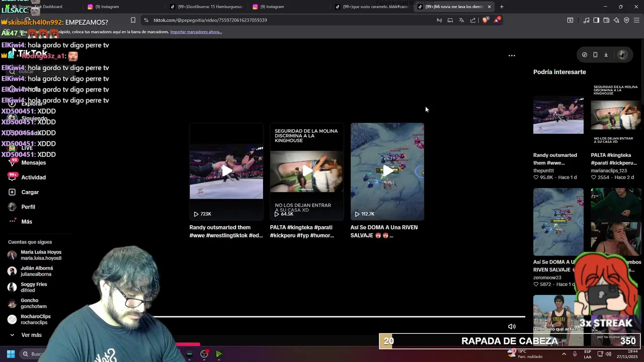Screen dimensions: 644x362
Task: Open a new browser tab
Action: click(502, 7)
